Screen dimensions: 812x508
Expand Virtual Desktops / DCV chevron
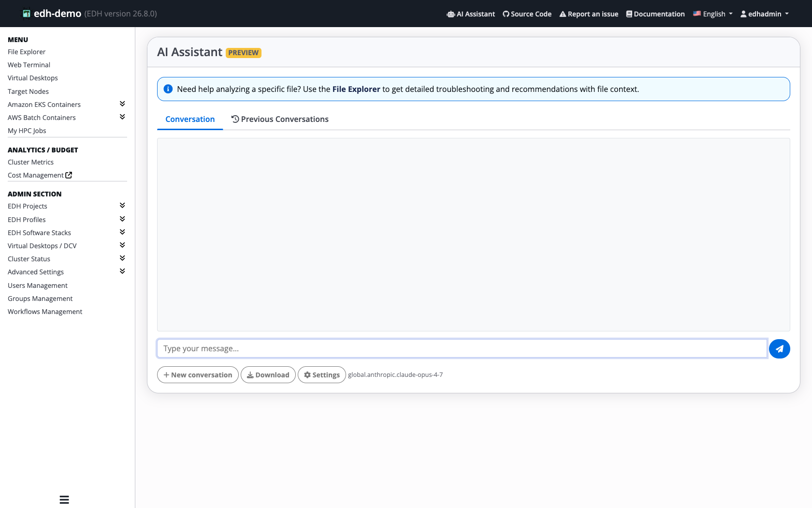[x=122, y=245]
